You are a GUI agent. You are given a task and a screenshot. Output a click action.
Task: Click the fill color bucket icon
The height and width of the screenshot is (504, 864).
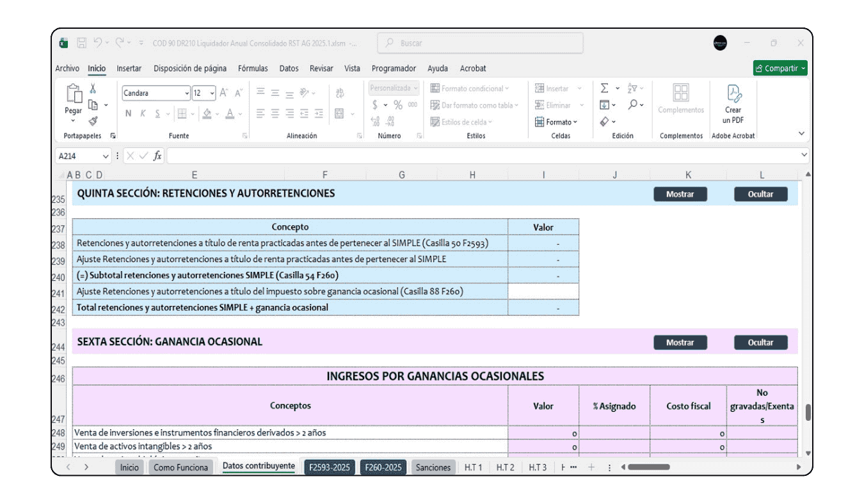pos(207,113)
